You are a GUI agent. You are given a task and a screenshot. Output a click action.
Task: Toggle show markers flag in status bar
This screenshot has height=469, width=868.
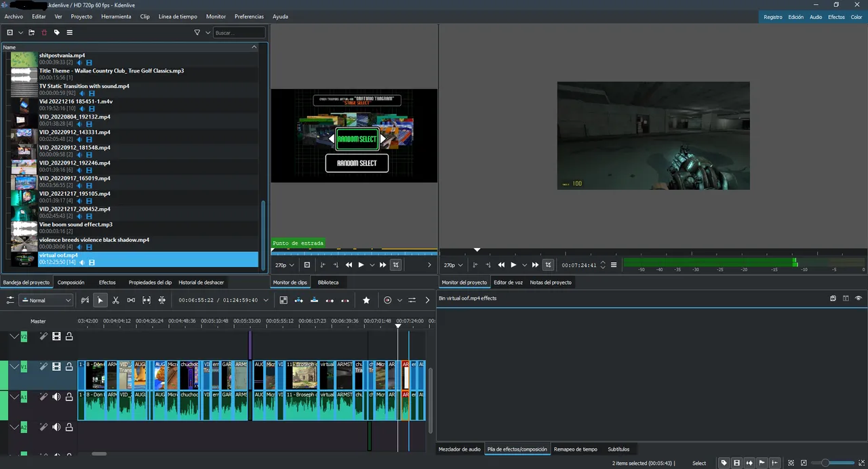(762, 463)
